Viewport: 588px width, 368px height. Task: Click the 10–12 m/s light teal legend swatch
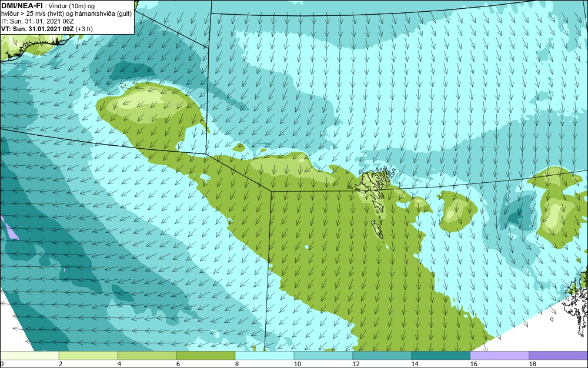tap(323, 355)
